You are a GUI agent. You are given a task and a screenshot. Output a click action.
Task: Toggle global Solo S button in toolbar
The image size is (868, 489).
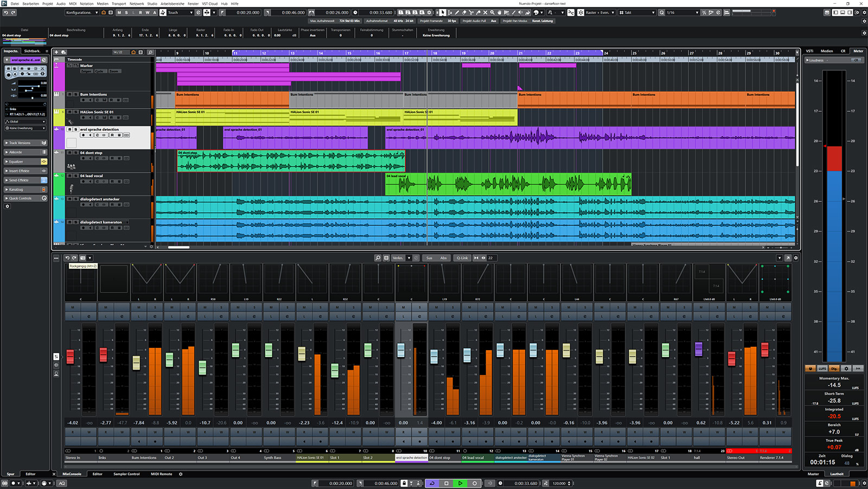(x=126, y=12)
